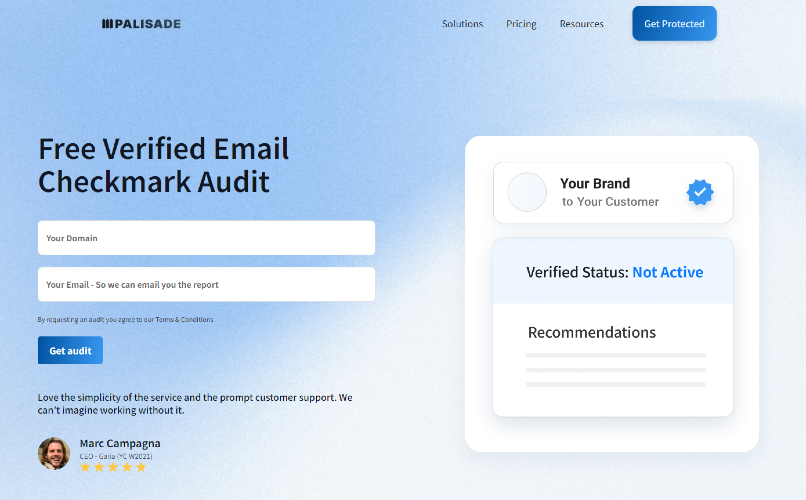
Task: Click the Get audit button
Action: pos(70,350)
